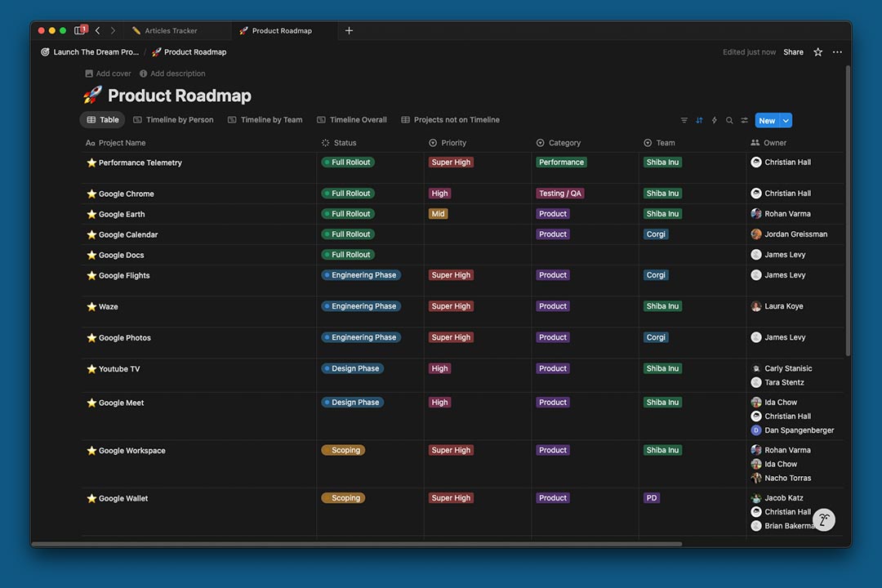882x588 pixels.
Task: Open the Team column header menu
Action: click(x=659, y=143)
